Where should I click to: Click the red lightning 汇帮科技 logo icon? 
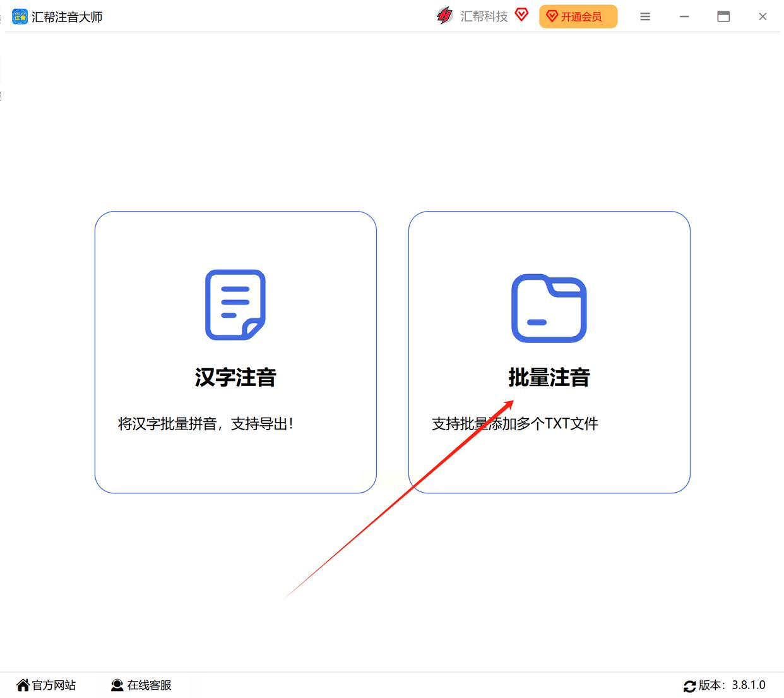click(444, 16)
